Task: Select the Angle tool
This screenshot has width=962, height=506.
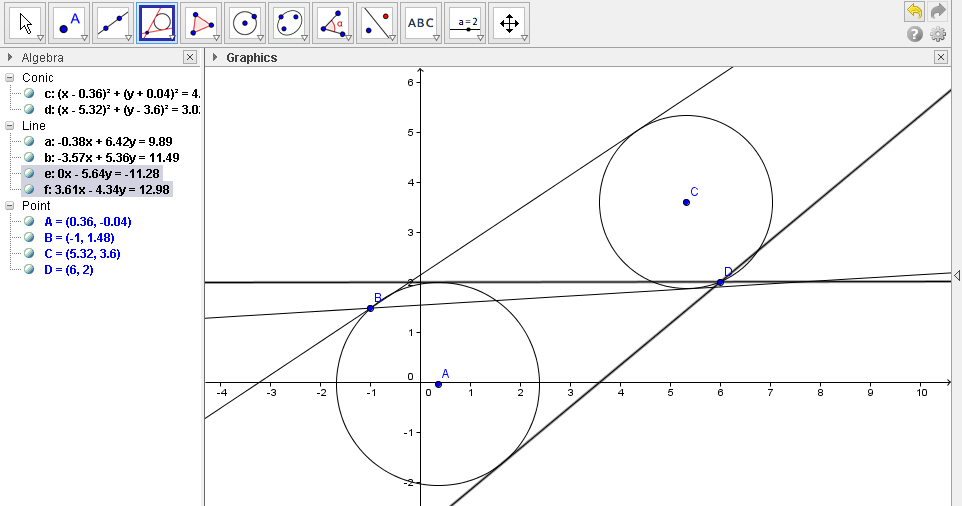Action: (333, 23)
